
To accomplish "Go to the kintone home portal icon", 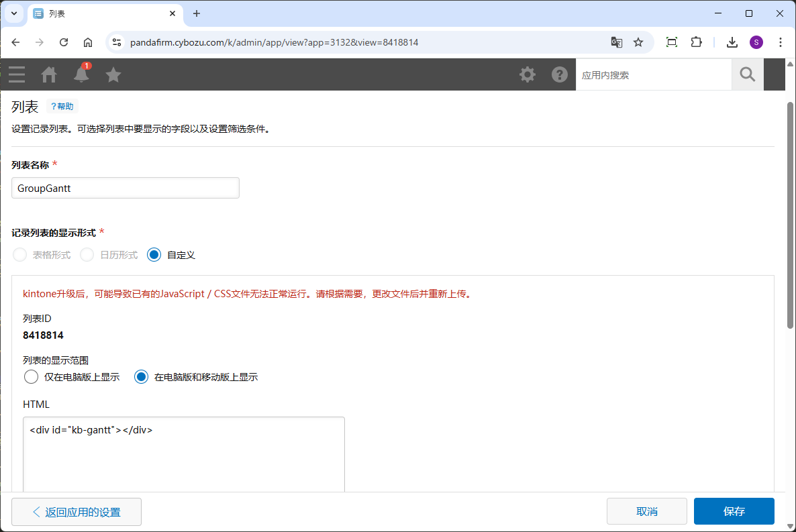I will [x=49, y=74].
